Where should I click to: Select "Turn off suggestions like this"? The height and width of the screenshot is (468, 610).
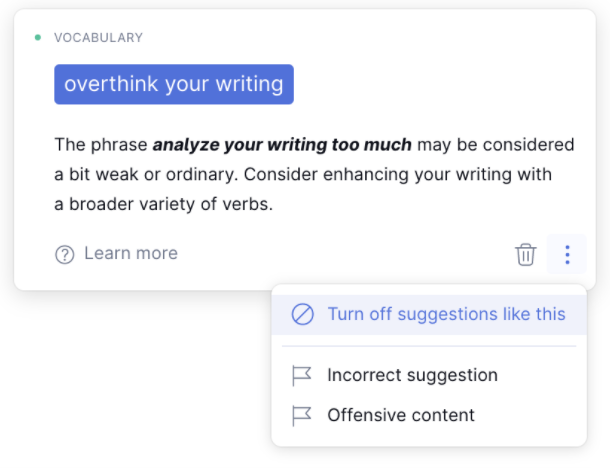point(446,314)
